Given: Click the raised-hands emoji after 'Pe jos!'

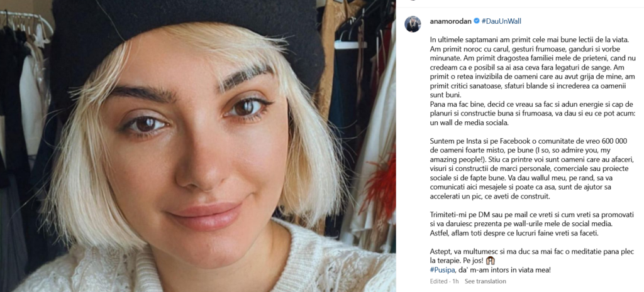Looking at the screenshot, I should [489, 261].
